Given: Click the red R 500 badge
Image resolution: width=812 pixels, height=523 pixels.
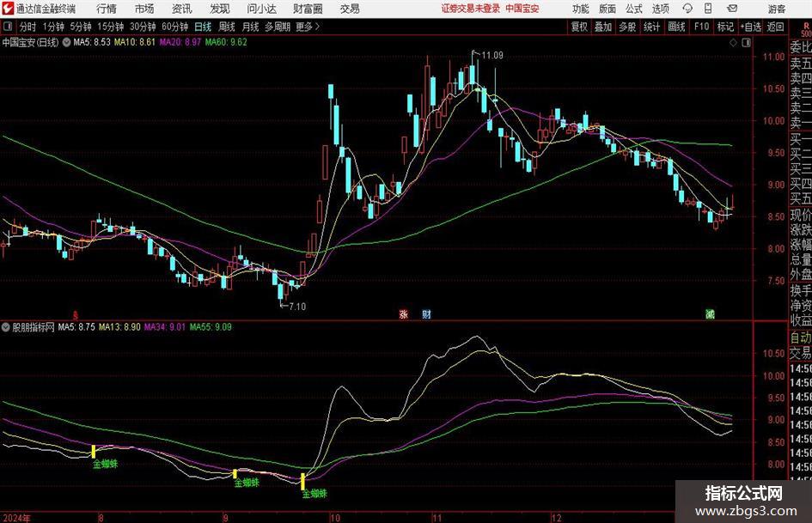Looking at the screenshot, I should coord(806,29).
